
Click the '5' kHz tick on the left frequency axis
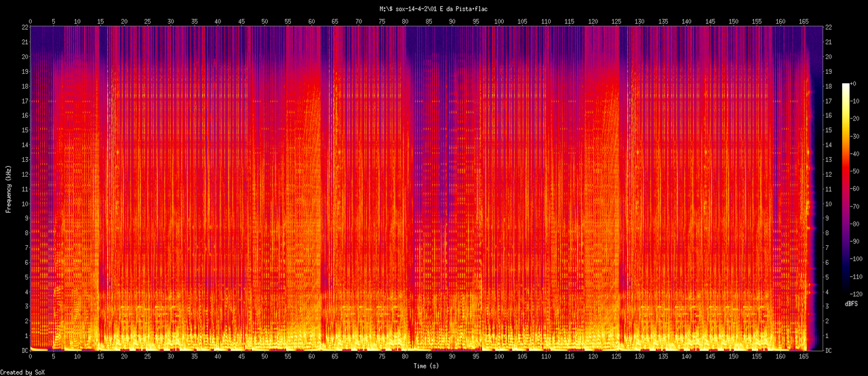26,277
